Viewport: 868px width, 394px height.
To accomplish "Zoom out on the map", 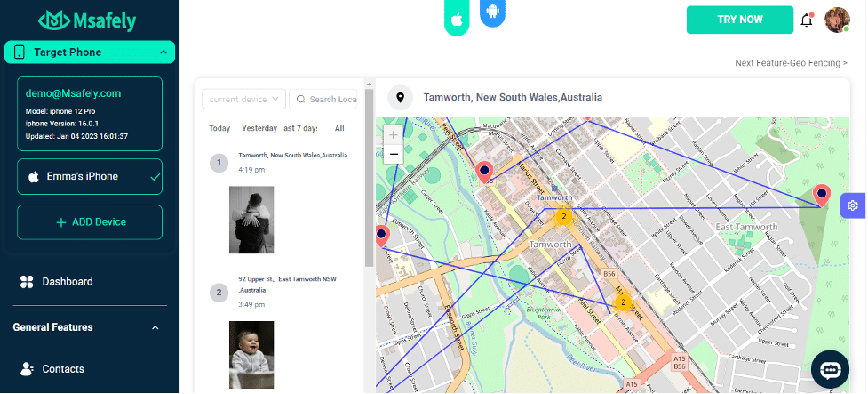I will [394, 154].
